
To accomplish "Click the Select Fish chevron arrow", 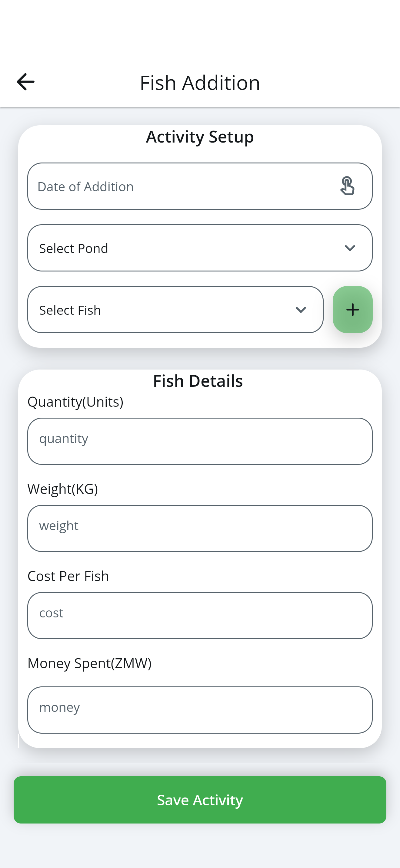I will click(x=301, y=310).
